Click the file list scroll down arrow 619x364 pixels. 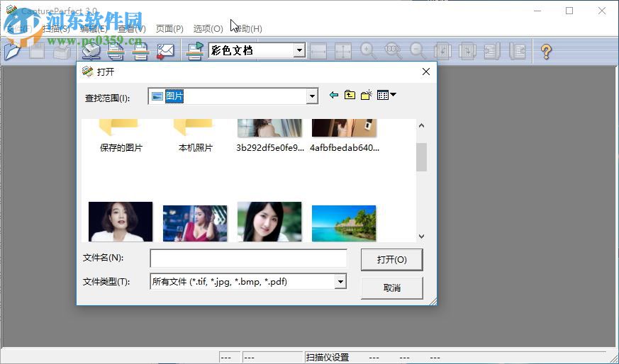421,237
